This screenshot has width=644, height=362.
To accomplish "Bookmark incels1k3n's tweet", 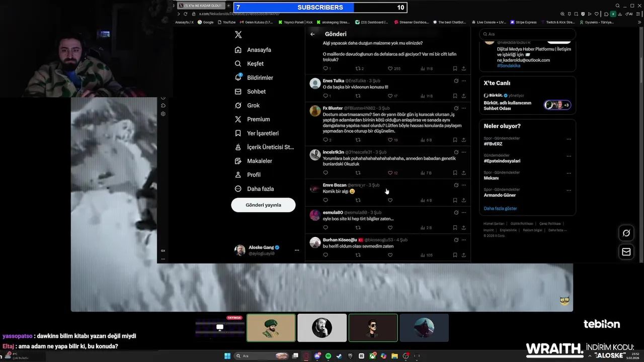I will 455,172.
